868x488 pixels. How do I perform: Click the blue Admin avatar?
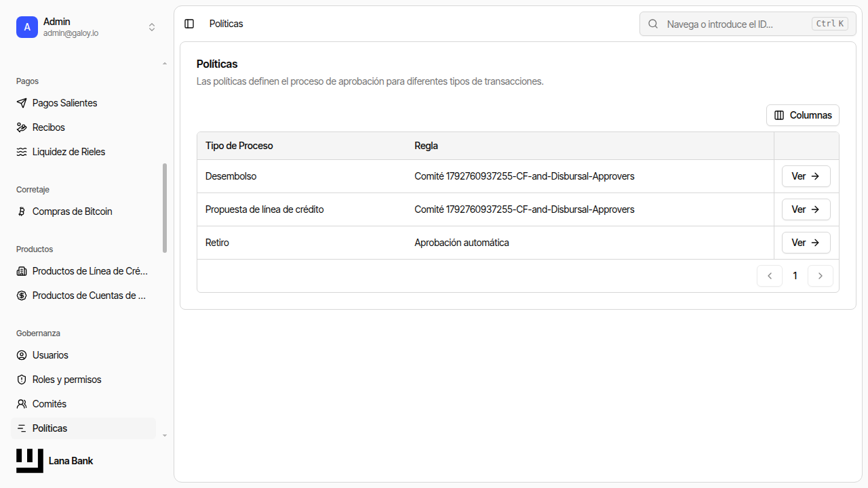(27, 27)
